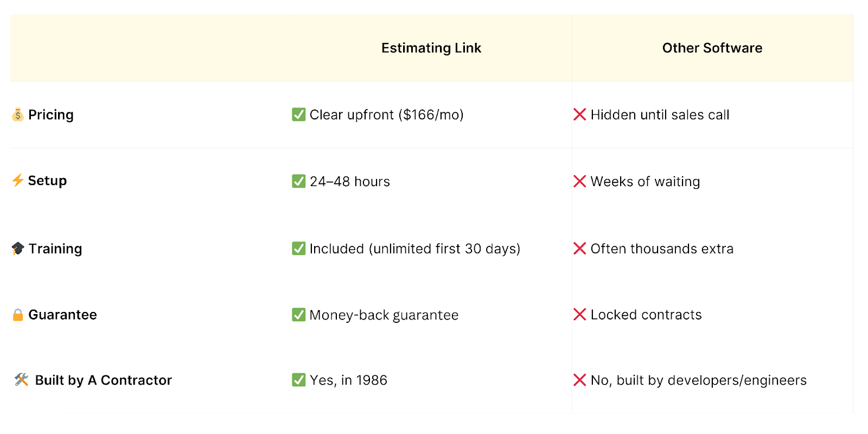The height and width of the screenshot is (434, 868).
Task: Click the tools icon beside Built by A Contractor
Action: click(22, 380)
